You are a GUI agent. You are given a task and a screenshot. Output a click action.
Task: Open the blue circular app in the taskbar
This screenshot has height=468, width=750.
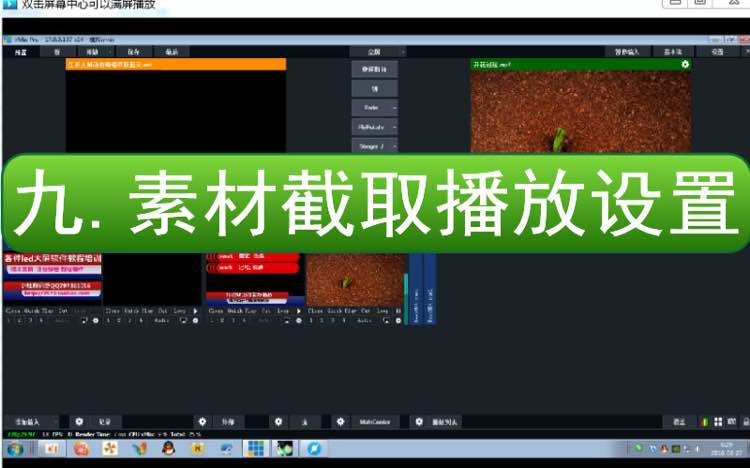[314, 448]
